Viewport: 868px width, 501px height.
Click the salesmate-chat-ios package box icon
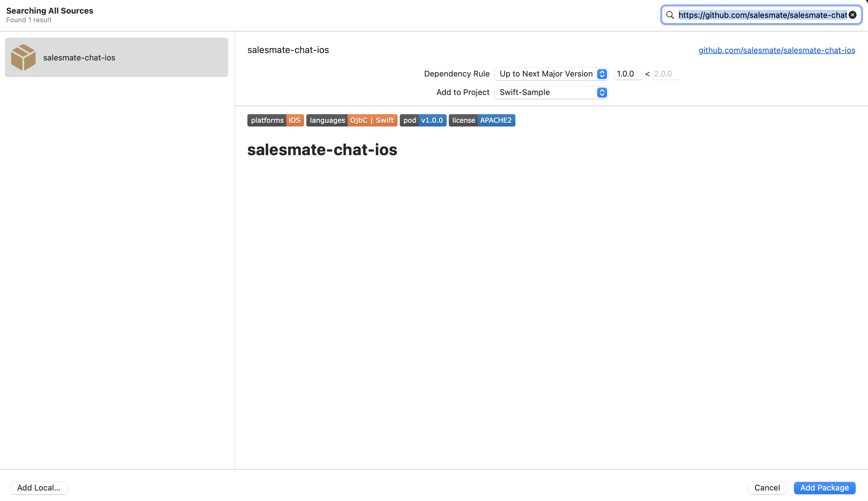point(23,57)
